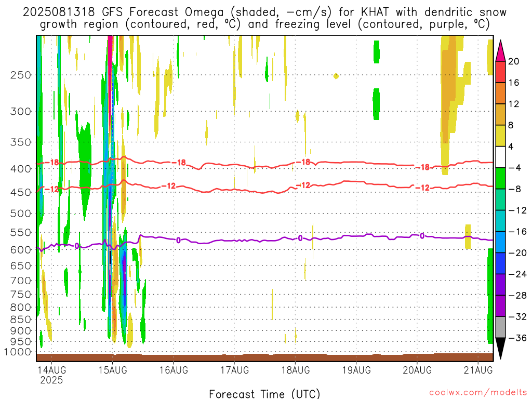Click the 550 pressure level label
The height and width of the screenshot is (399, 532).
21,232
